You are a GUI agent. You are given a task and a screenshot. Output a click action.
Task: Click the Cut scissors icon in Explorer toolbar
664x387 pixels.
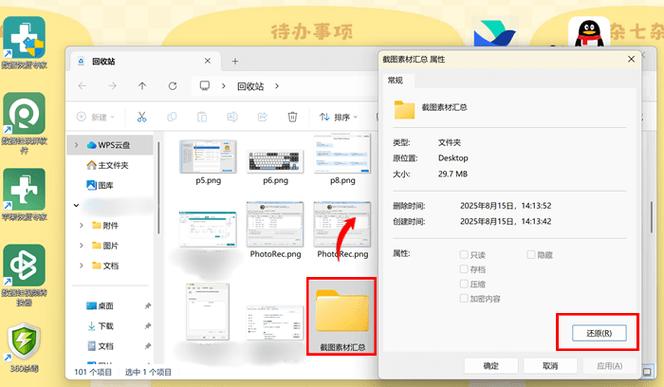click(x=141, y=117)
